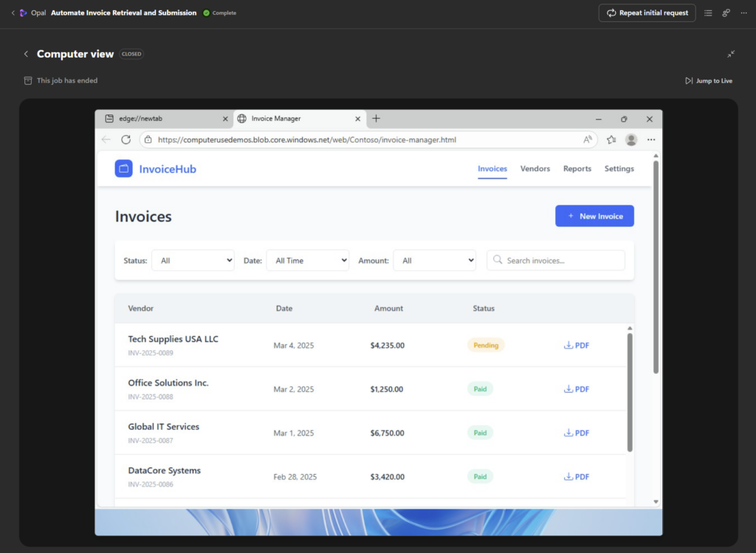Screen dimensions: 756x553
Task: Download PDF for Global IT Services invoice
Action: 576,433
